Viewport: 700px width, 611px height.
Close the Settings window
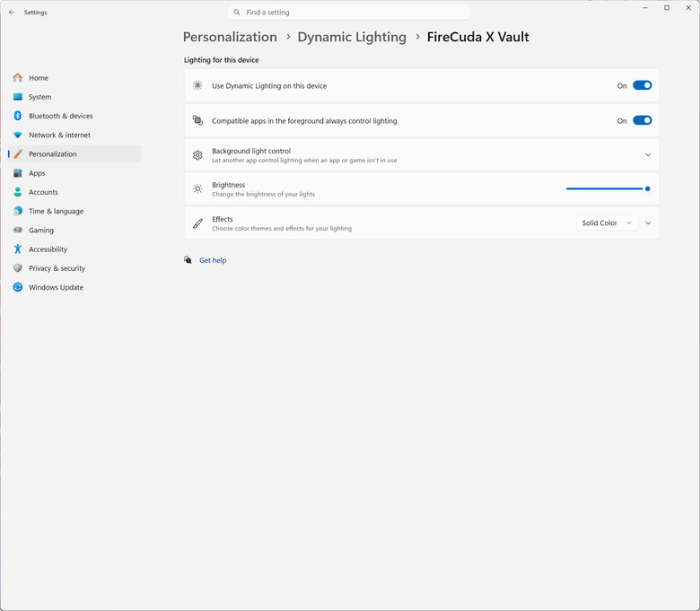(688, 7)
